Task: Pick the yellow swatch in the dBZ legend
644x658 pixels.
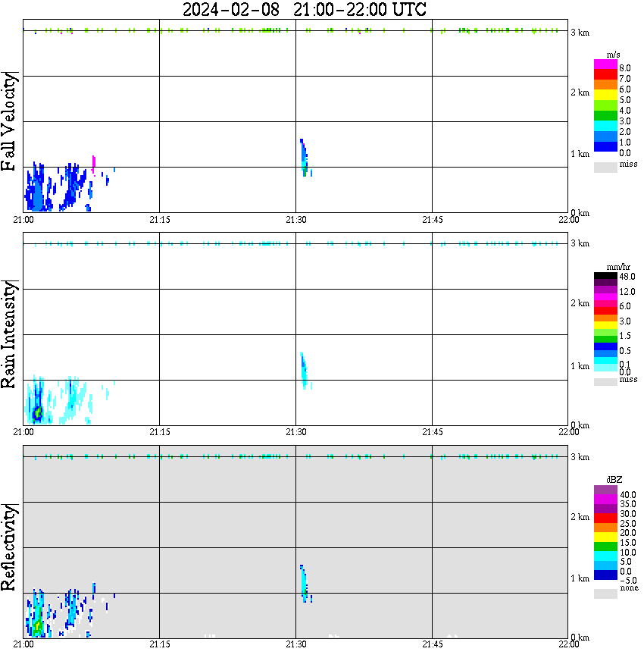Action: coord(605,537)
